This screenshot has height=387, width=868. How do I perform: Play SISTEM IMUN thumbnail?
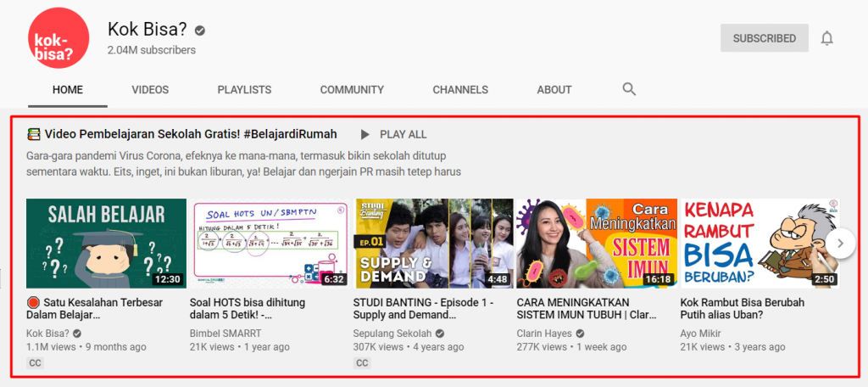tap(597, 244)
